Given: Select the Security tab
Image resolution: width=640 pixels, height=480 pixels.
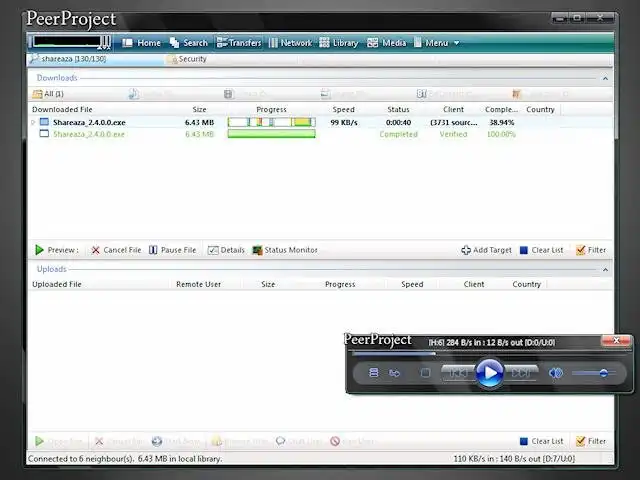Looking at the screenshot, I should [x=187, y=59].
